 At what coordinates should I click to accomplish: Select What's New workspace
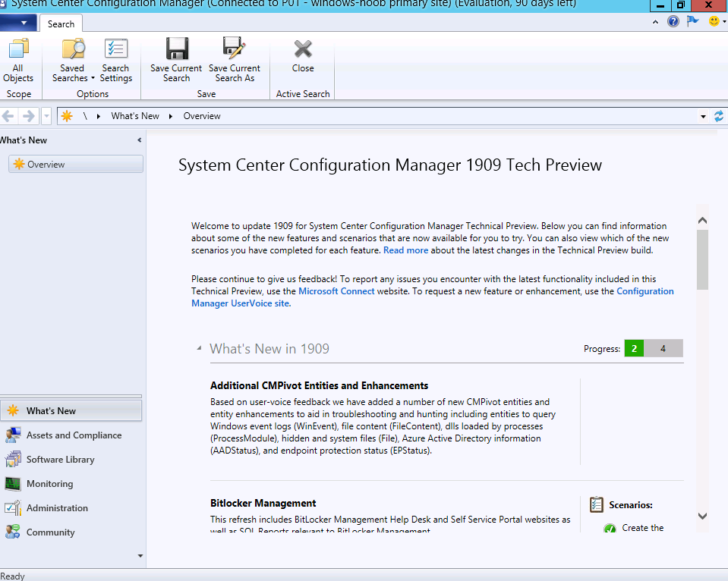[71, 410]
